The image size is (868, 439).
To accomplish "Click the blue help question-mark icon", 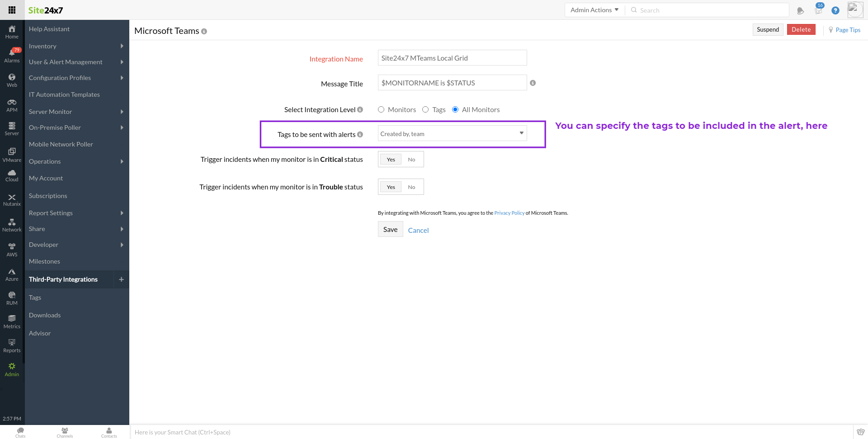I will click(x=835, y=10).
